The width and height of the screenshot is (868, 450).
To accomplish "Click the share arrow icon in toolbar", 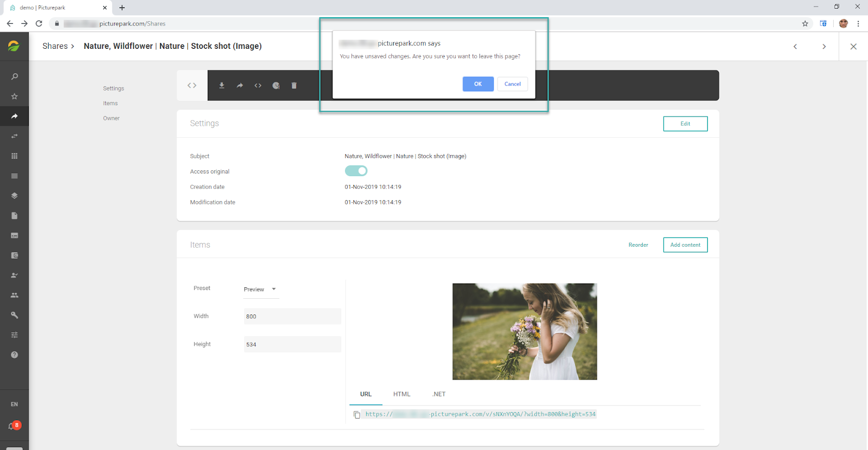I will click(240, 86).
